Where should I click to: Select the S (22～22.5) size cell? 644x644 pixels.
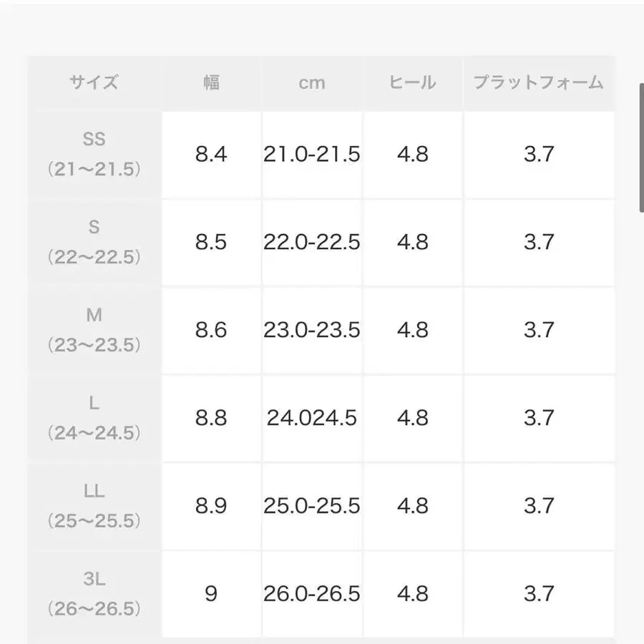tap(94, 242)
